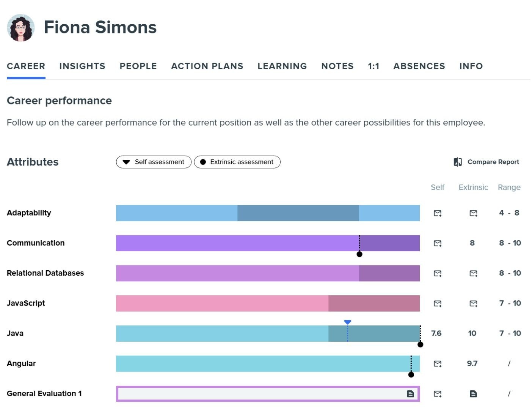Toggle the Self assessment legend filter
Screen dimensions: 532x410
(x=153, y=162)
